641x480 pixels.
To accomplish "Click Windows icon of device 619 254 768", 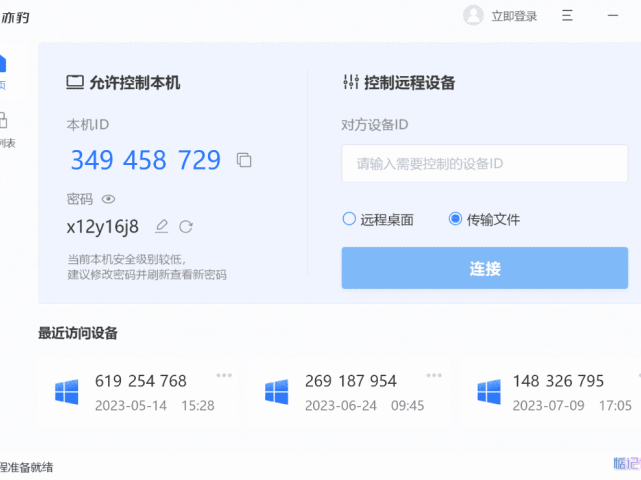I will [x=67, y=392].
